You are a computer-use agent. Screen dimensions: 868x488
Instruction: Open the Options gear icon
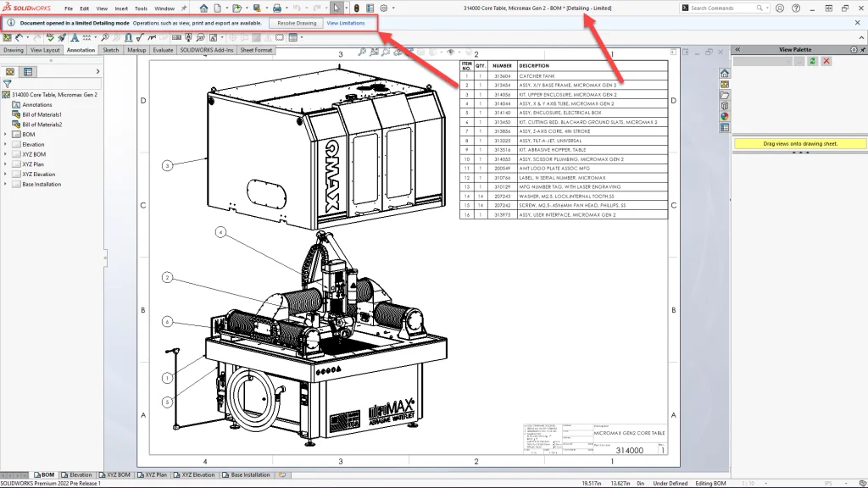click(384, 8)
